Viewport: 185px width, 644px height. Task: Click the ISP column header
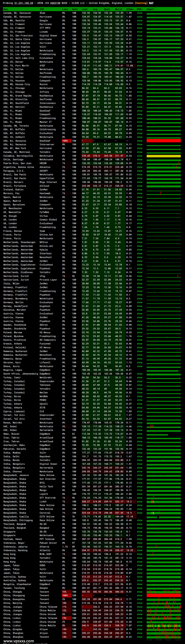42,9
